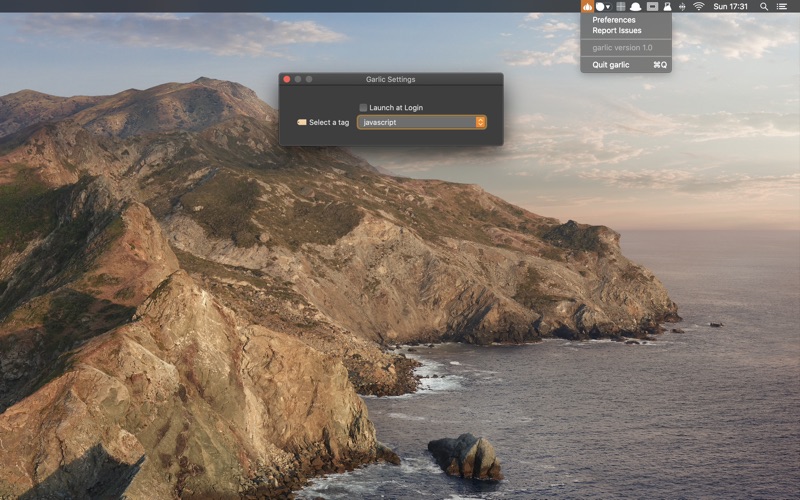Screen dimensions: 800x500
Task: Click the display rectangle menu bar icon
Action: tap(652, 6)
